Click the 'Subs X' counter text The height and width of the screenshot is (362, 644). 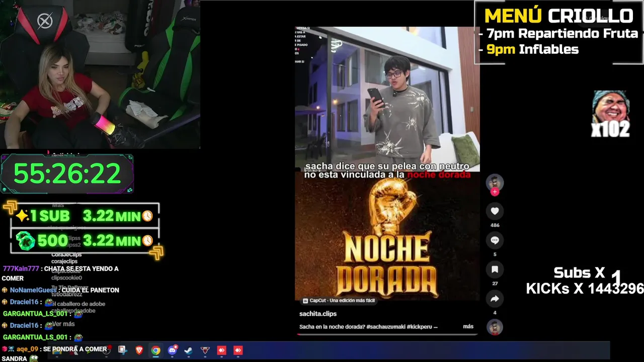579,273
